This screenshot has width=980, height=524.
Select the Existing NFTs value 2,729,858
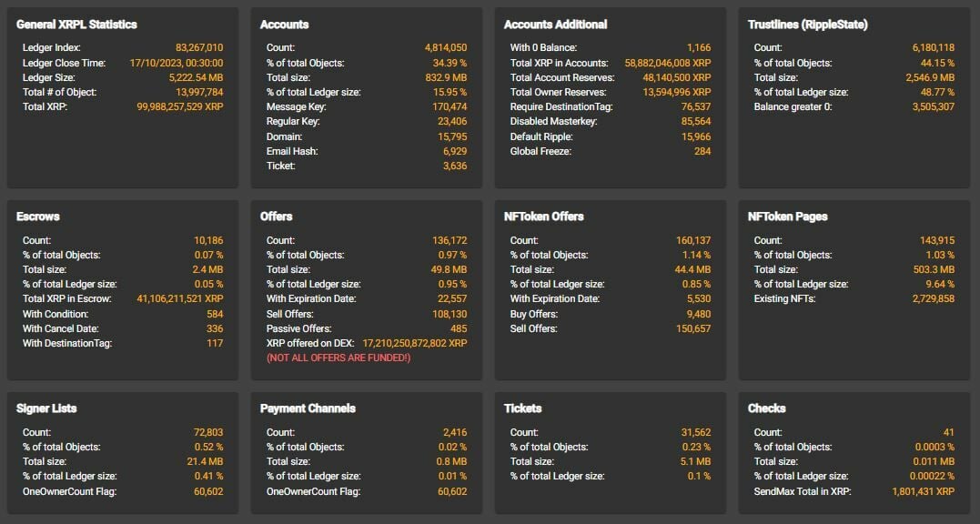click(x=933, y=299)
